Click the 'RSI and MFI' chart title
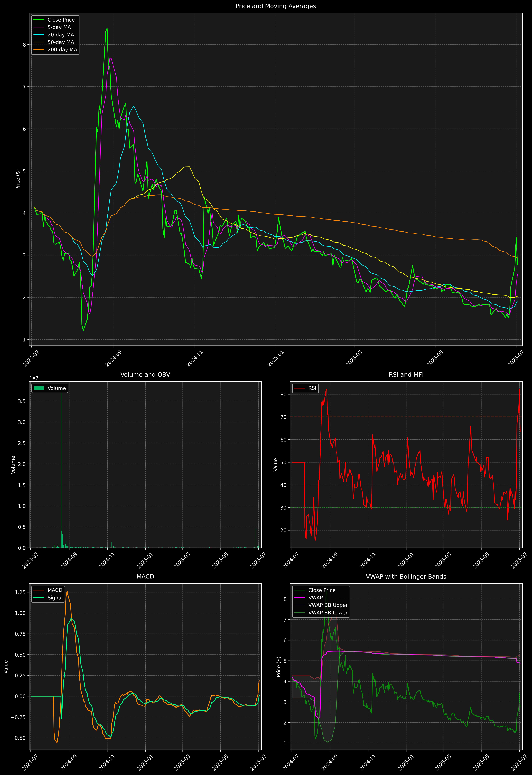The image size is (532, 775). pos(406,374)
